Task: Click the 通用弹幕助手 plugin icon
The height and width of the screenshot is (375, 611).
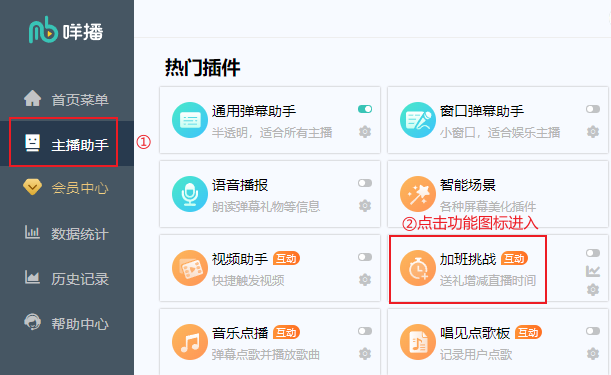Action: tap(190, 120)
